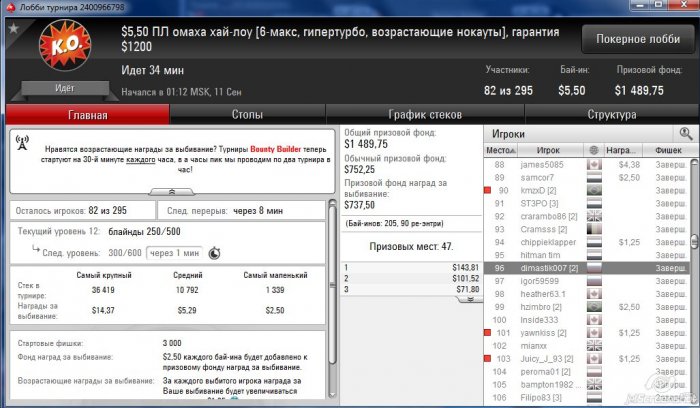
Task: Click the След. перерыв через 8 мин field
Action: tap(241, 211)
